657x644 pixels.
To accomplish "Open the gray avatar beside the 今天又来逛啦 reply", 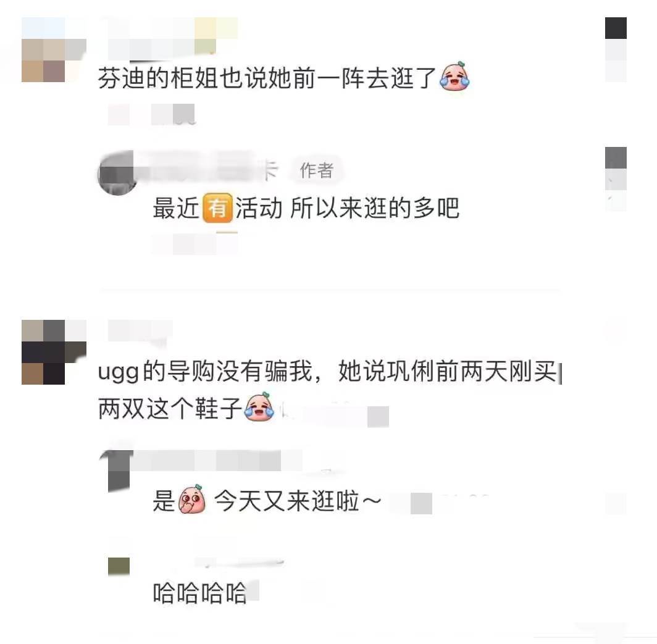I will click(116, 470).
